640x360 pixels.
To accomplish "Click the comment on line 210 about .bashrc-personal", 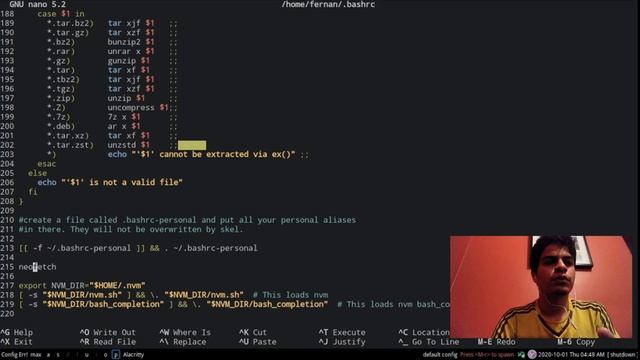I will pos(187,220).
